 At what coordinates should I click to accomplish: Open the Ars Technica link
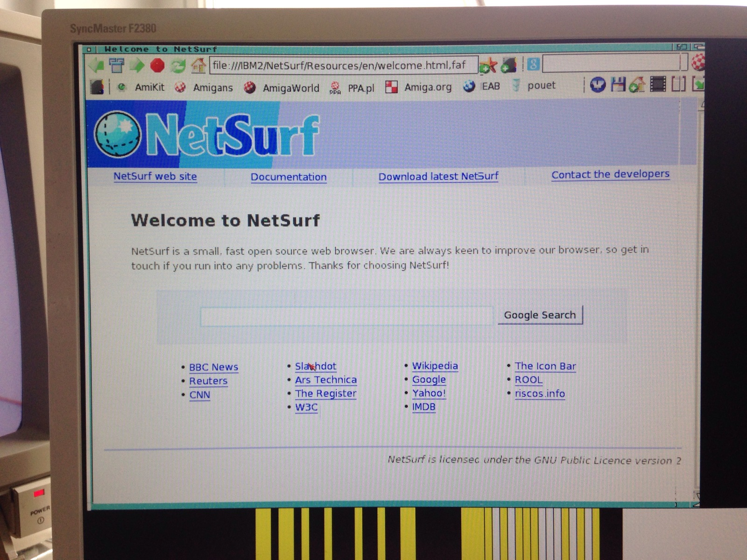click(x=326, y=380)
